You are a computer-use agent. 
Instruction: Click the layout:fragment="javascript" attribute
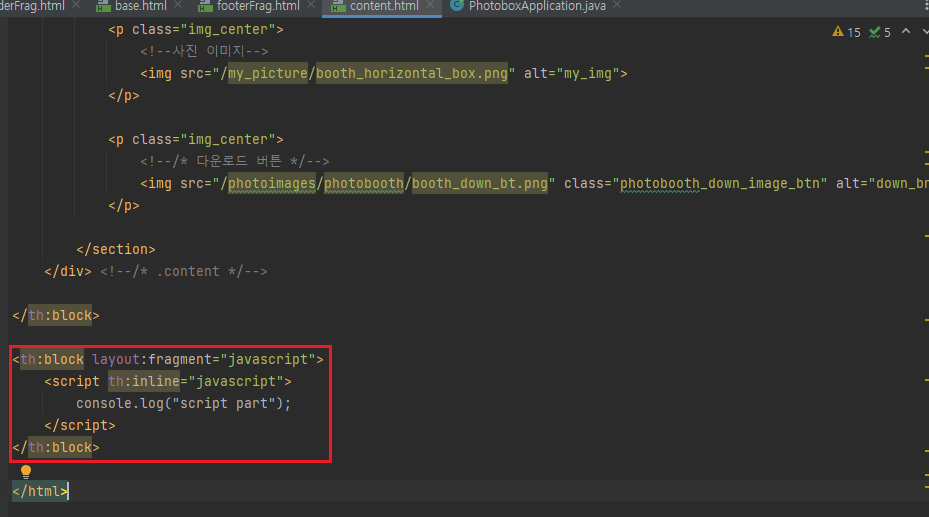click(x=204, y=359)
